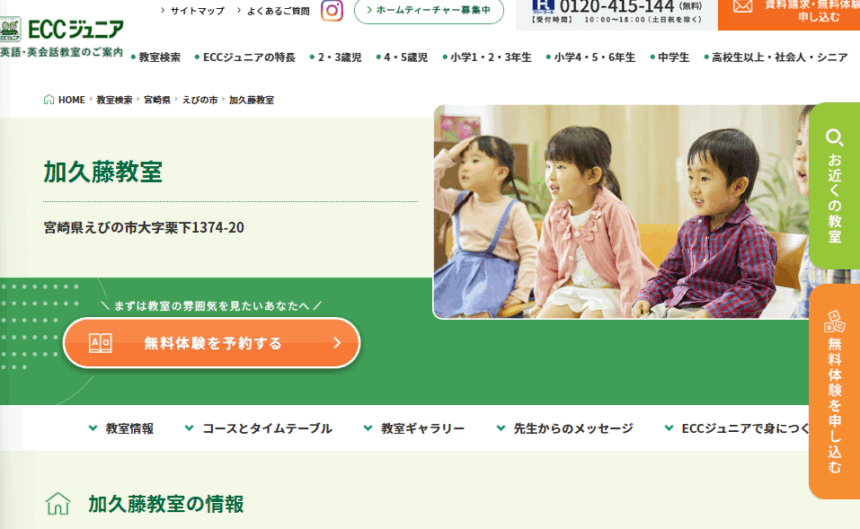Click ホームティーチャー募集中 button

click(429, 10)
